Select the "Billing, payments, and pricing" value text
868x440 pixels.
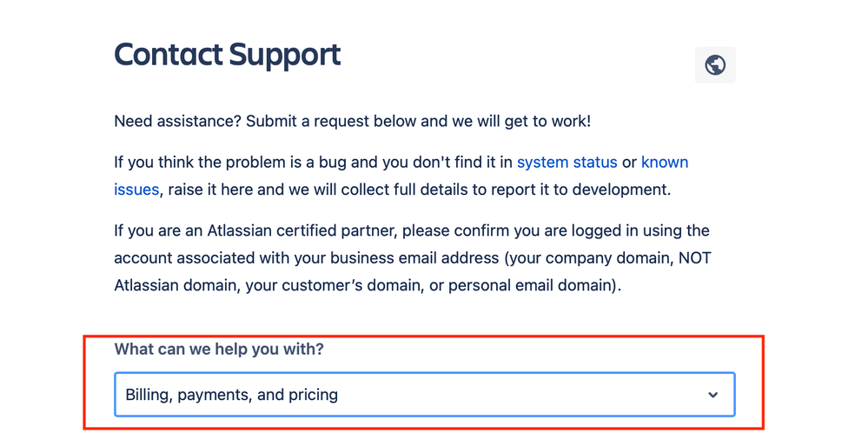pos(231,395)
